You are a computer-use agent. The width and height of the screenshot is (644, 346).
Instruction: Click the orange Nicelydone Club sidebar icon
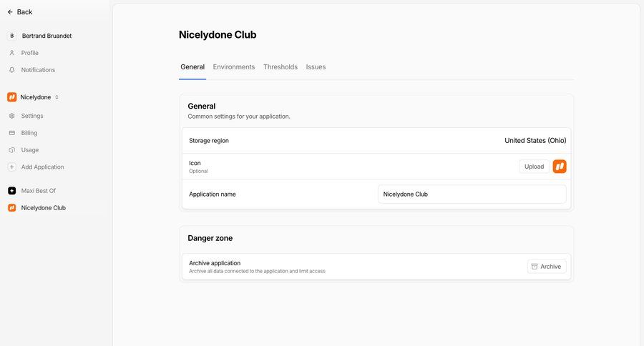[x=12, y=208]
